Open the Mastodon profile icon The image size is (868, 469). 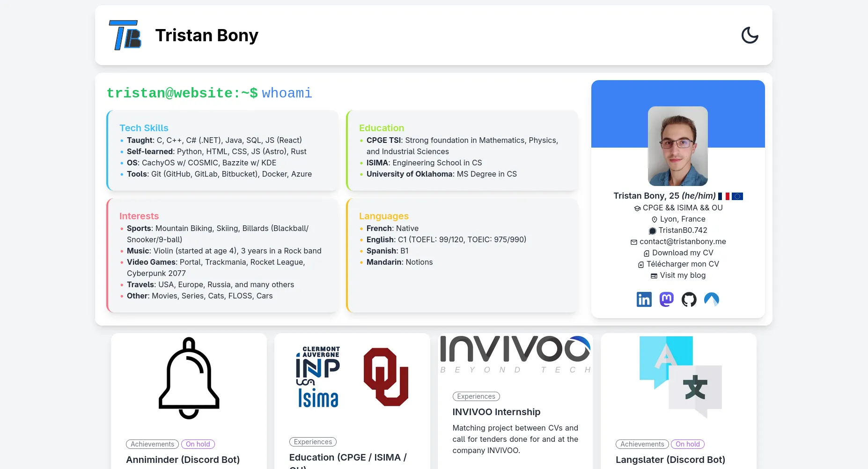coord(666,299)
